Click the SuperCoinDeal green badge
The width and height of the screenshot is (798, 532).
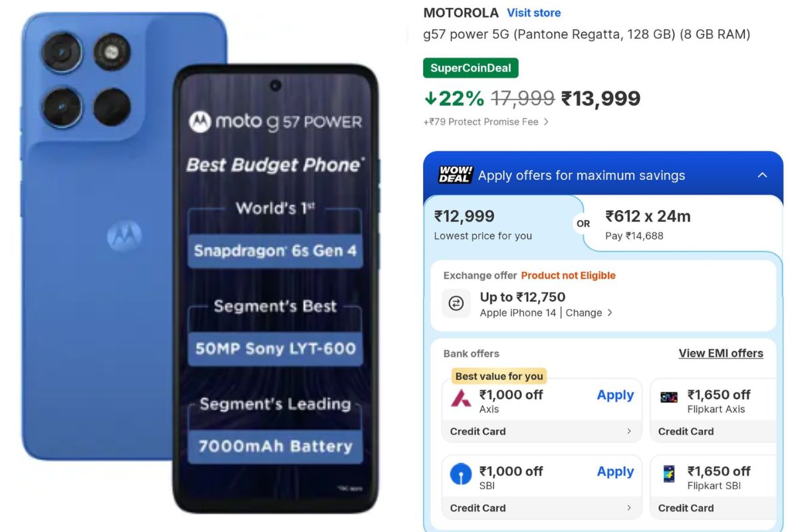coord(471,68)
